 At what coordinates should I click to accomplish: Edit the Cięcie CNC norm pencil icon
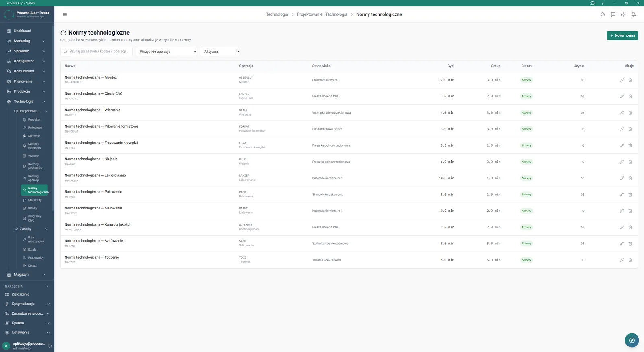click(x=622, y=96)
